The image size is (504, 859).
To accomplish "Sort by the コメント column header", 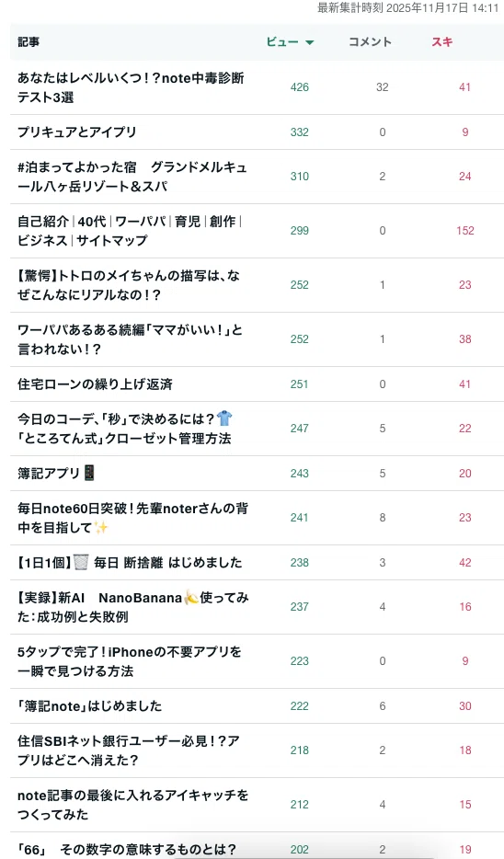I will (x=371, y=41).
